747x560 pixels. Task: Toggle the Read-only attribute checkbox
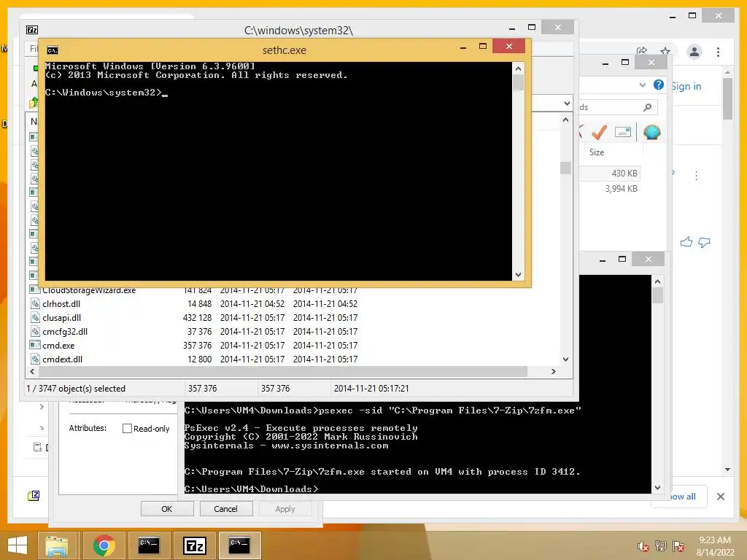127,429
